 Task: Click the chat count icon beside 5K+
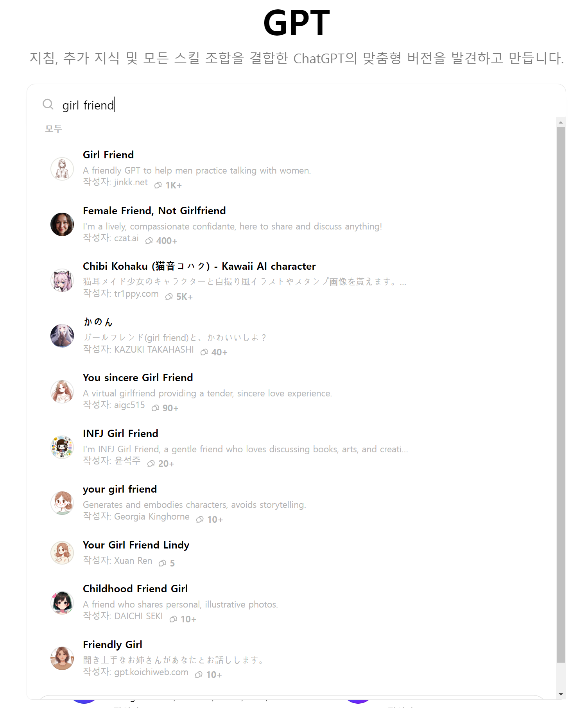coord(169,297)
